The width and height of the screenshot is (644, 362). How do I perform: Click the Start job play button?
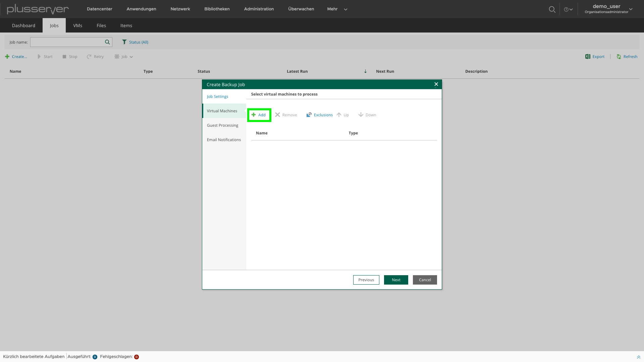[45, 57]
